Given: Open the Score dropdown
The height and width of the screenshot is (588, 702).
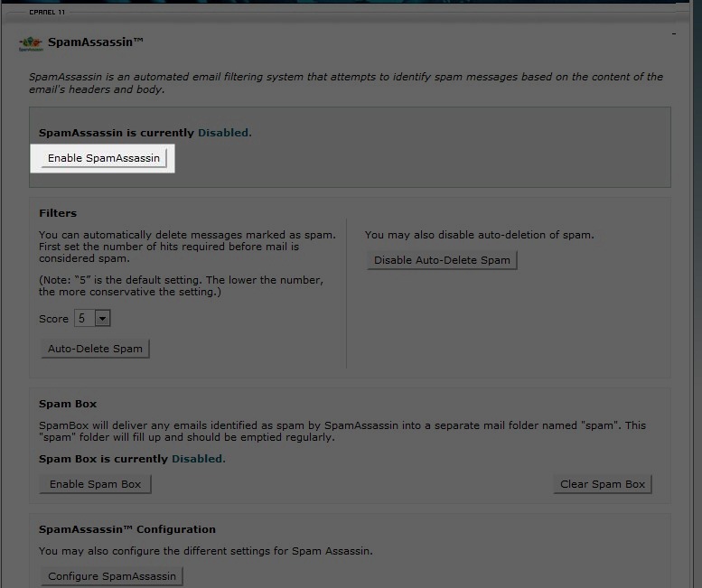Looking at the screenshot, I should tap(92, 318).
